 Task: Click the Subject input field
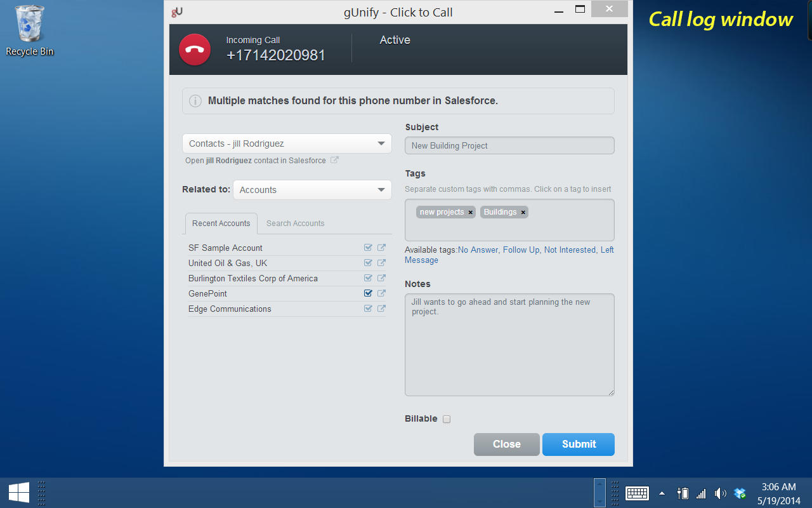(x=509, y=145)
